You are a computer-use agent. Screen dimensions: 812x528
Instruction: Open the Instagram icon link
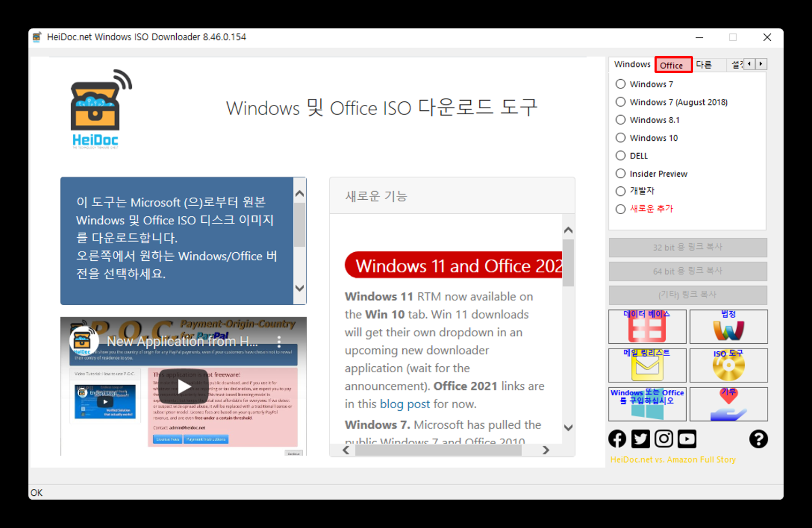(x=664, y=439)
